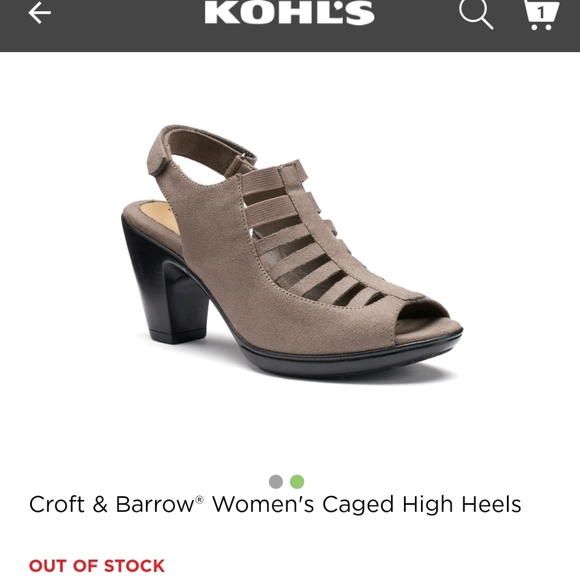Go back using the left arrow

(x=40, y=13)
